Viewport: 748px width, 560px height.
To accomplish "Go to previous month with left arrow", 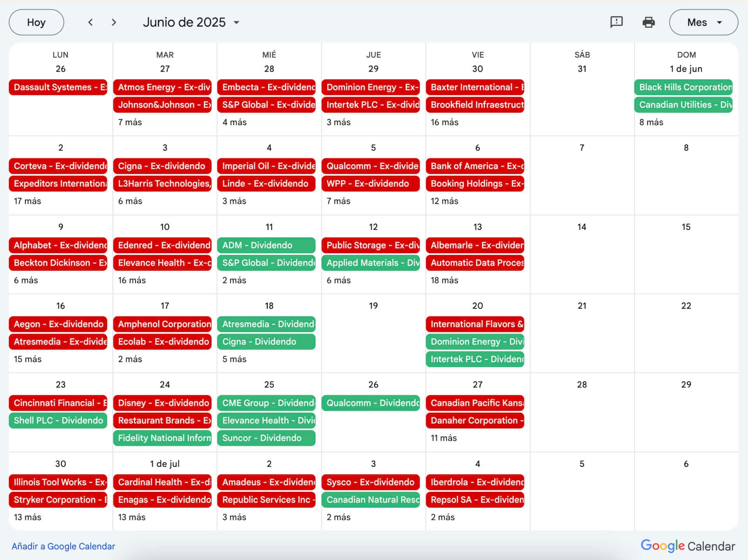I will coord(90,22).
